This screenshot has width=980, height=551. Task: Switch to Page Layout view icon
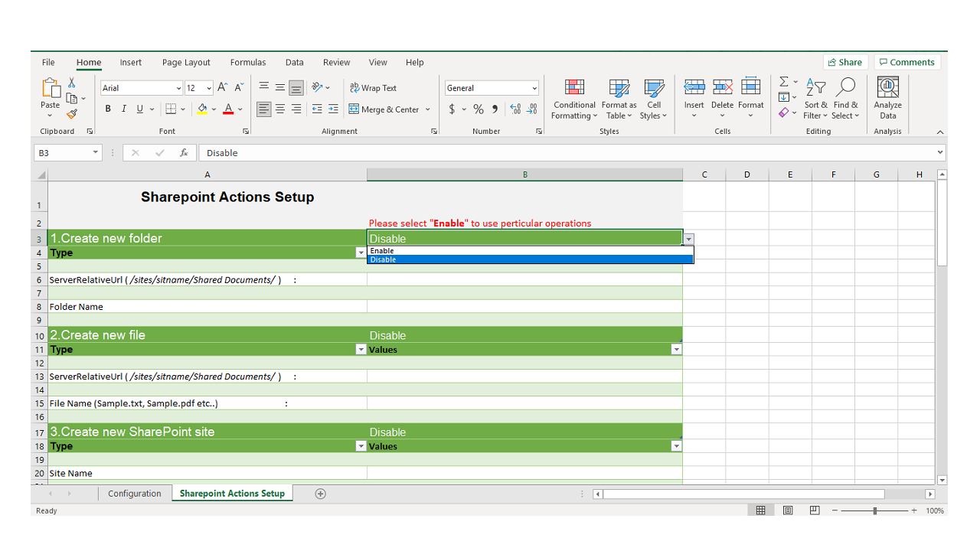click(788, 510)
